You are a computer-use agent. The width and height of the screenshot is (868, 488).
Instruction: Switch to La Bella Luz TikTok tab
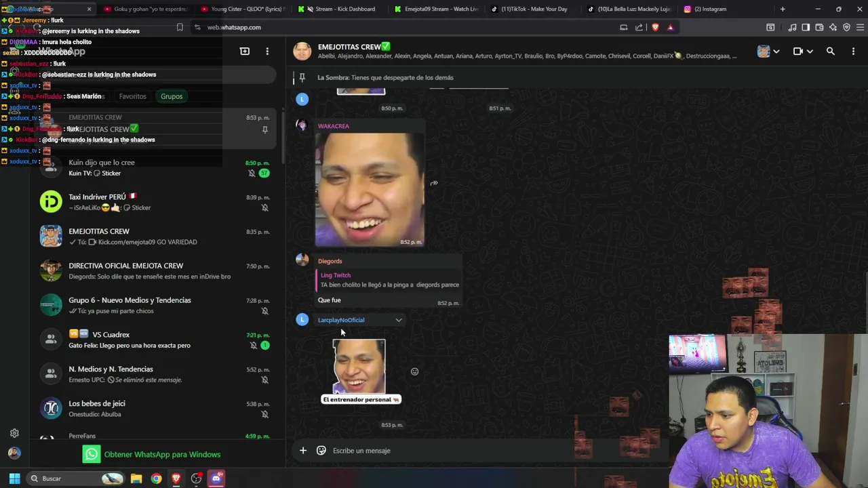pyautogui.click(x=630, y=9)
